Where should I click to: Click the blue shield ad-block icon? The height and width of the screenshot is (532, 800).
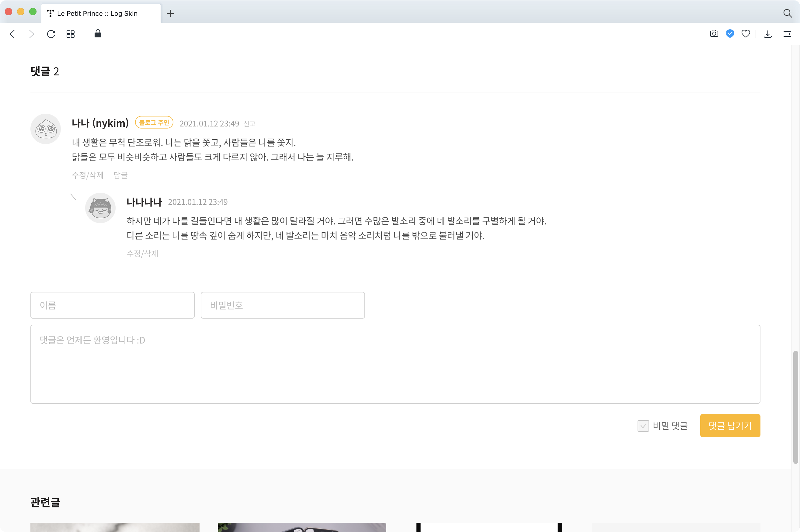(730, 33)
